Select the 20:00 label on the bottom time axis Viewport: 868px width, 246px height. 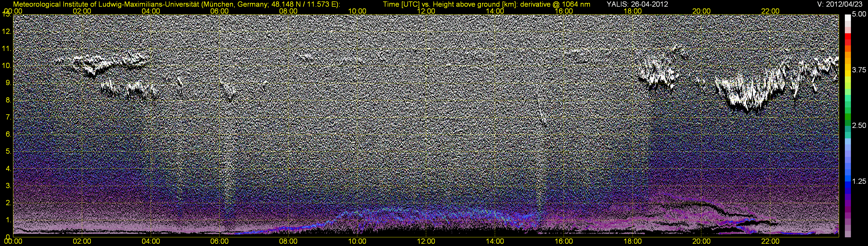702,242
